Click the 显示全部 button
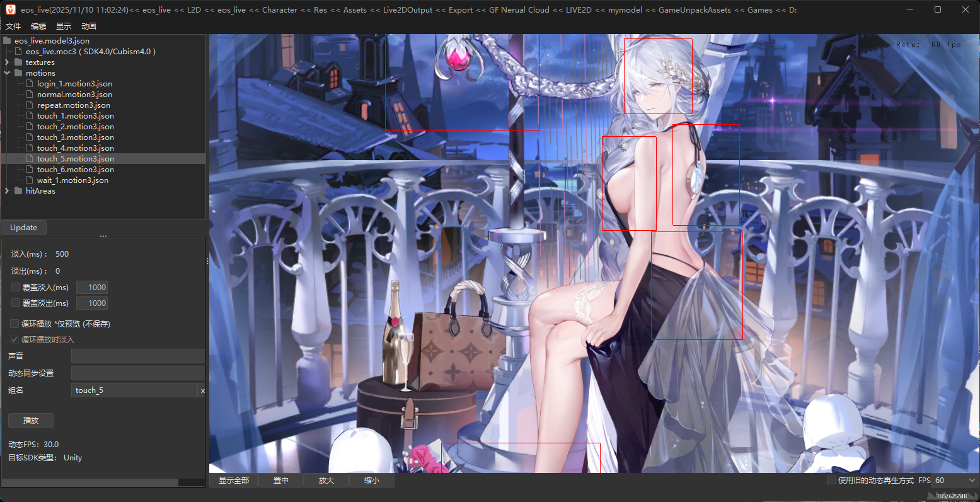This screenshot has height=502, width=980. [x=234, y=480]
